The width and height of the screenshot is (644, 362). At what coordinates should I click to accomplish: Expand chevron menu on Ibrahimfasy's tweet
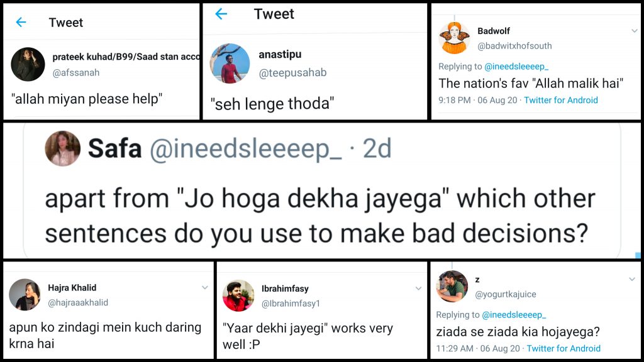(418, 288)
